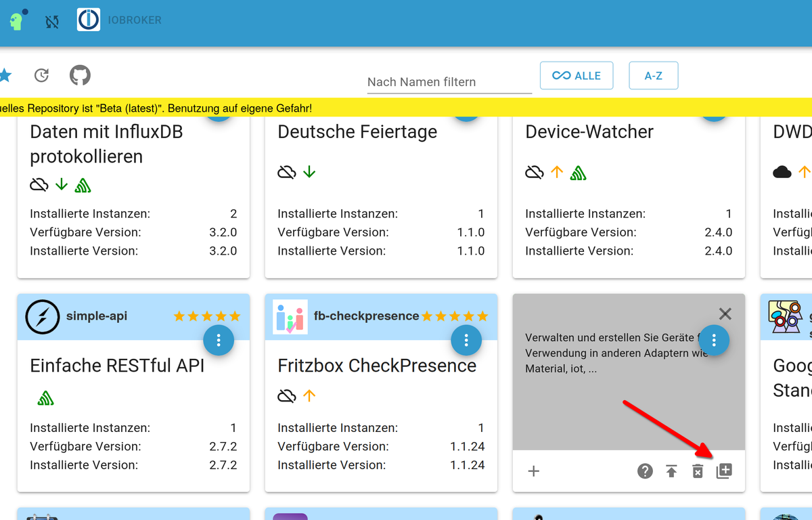Viewport: 812px width, 520px height.
Task: Click orange up arrow on Device-Watcher card
Action: tap(557, 172)
